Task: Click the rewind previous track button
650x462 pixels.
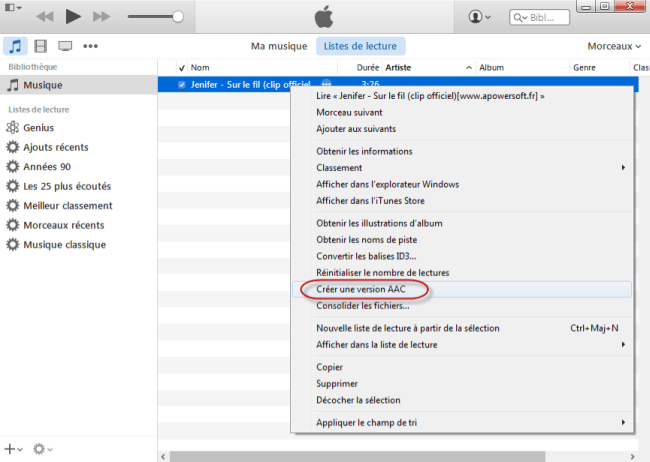Action: point(45,17)
